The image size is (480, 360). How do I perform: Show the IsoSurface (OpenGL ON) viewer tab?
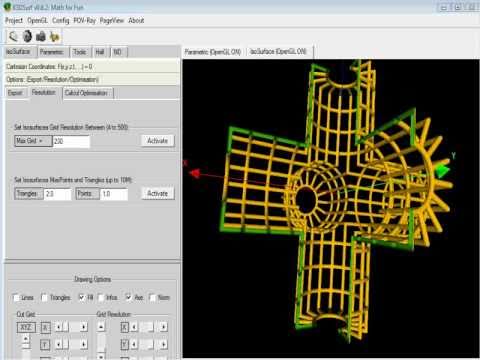point(278,52)
